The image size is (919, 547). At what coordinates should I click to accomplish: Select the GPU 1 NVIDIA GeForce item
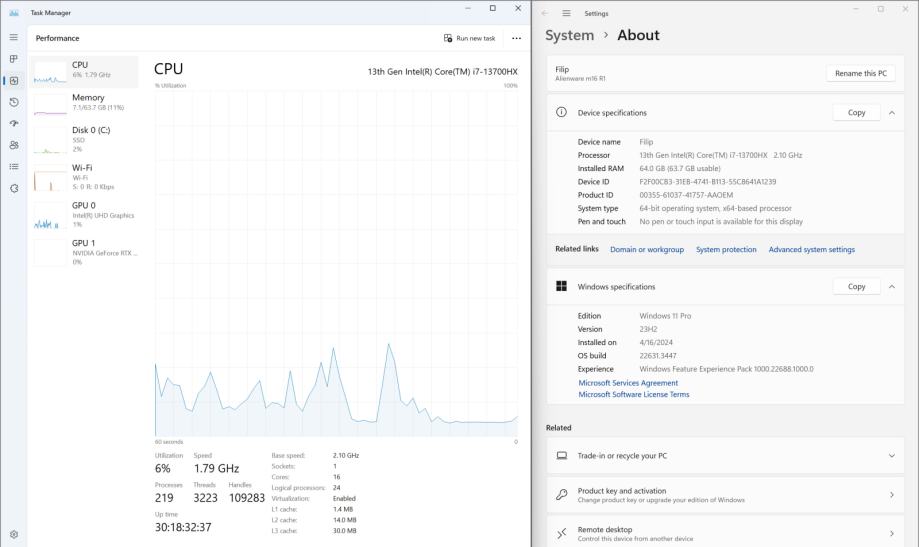click(x=84, y=252)
